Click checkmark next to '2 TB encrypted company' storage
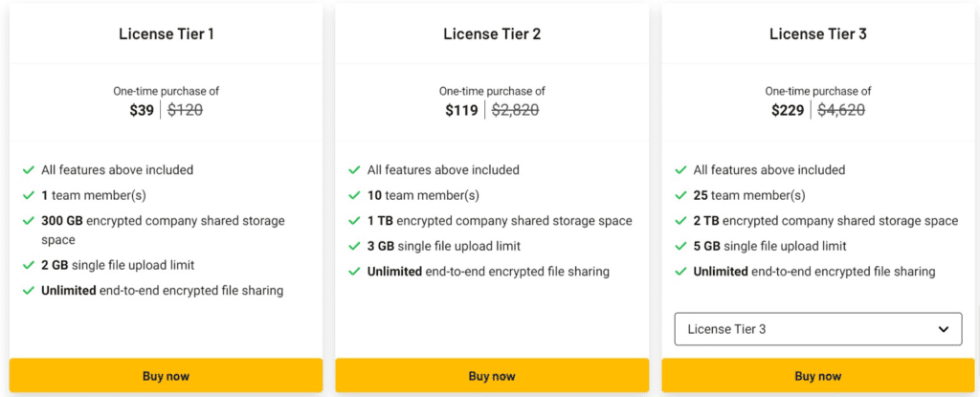Image resolution: width=980 pixels, height=397 pixels. click(x=681, y=221)
